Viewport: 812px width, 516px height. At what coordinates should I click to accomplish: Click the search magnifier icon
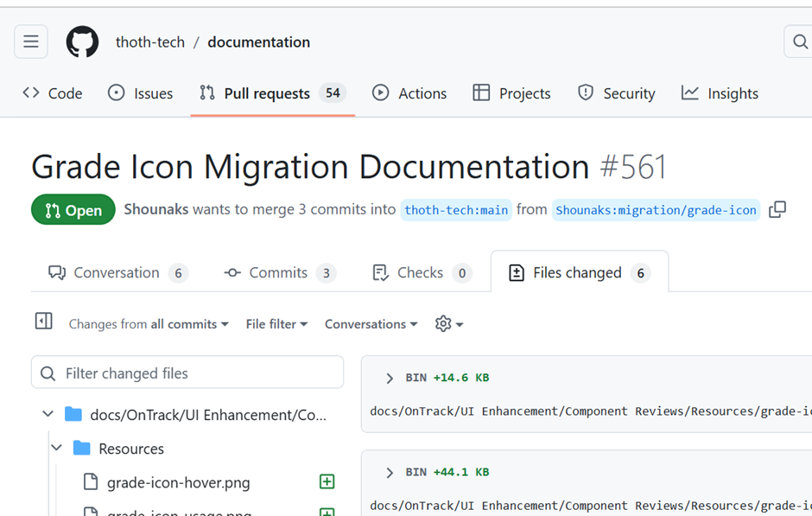point(799,41)
